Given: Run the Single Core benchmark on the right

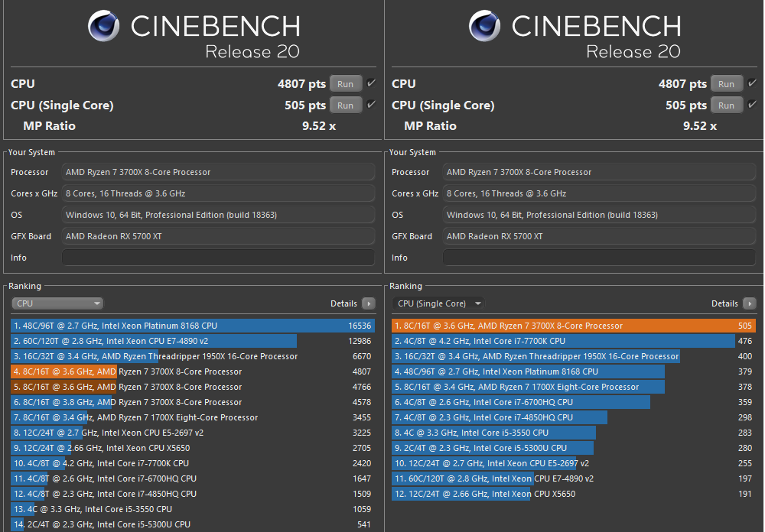Looking at the screenshot, I should pyautogui.click(x=727, y=105).
